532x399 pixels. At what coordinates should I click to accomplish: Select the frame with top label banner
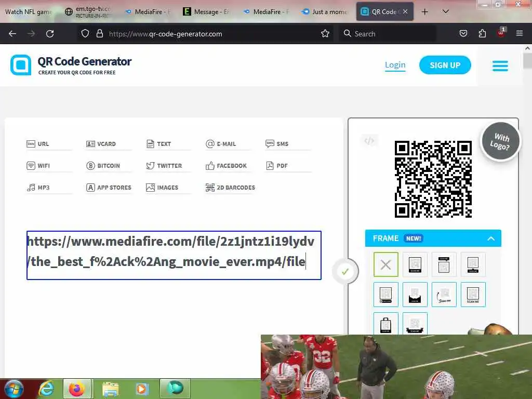click(x=444, y=264)
